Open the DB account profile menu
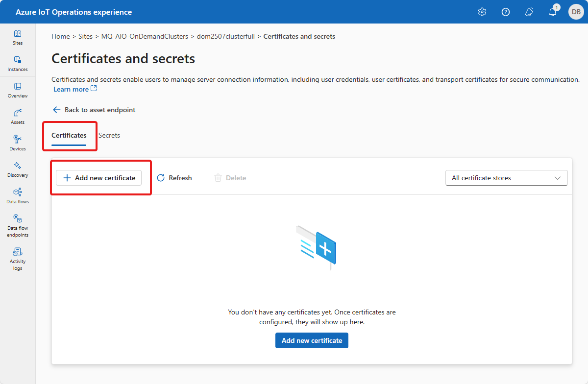588x384 pixels. [576, 11]
